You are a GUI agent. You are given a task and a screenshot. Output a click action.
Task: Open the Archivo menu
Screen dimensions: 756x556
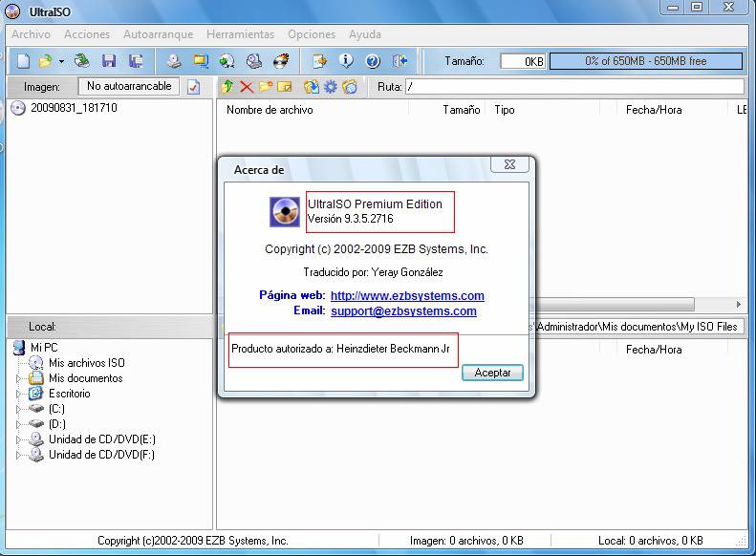point(31,34)
